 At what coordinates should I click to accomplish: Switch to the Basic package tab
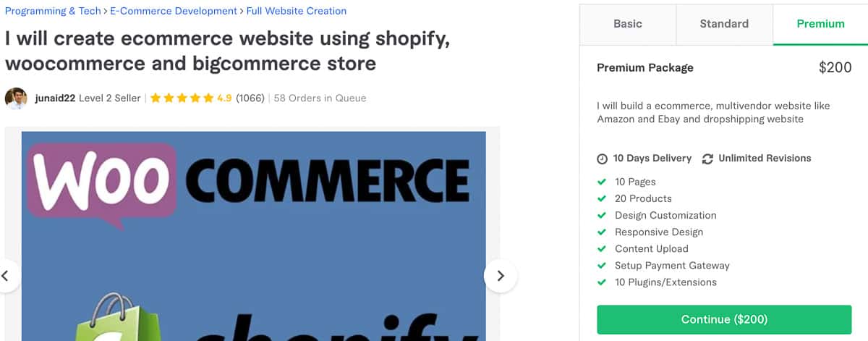[627, 24]
